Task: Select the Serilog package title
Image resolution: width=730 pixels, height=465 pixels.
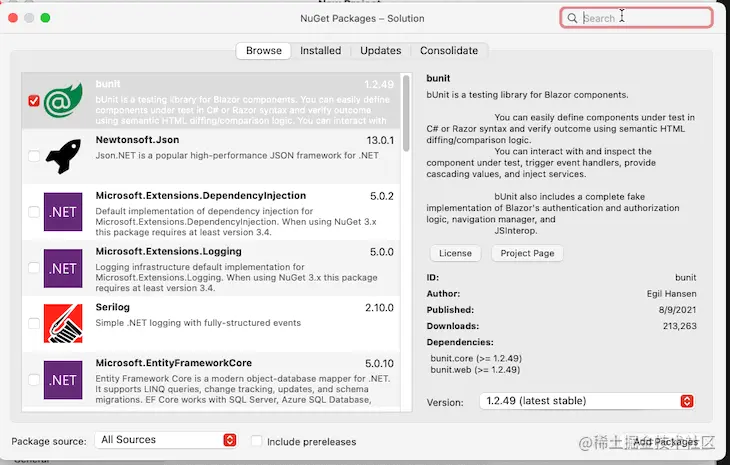Action: click(112, 307)
